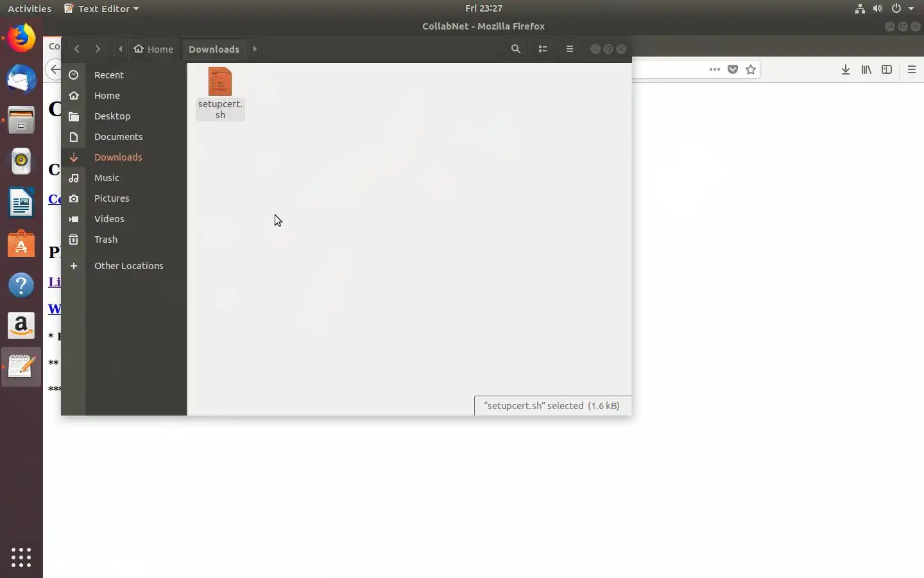Show Firefox downloads panel
This screenshot has width=924, height=578.
[846, 69]
